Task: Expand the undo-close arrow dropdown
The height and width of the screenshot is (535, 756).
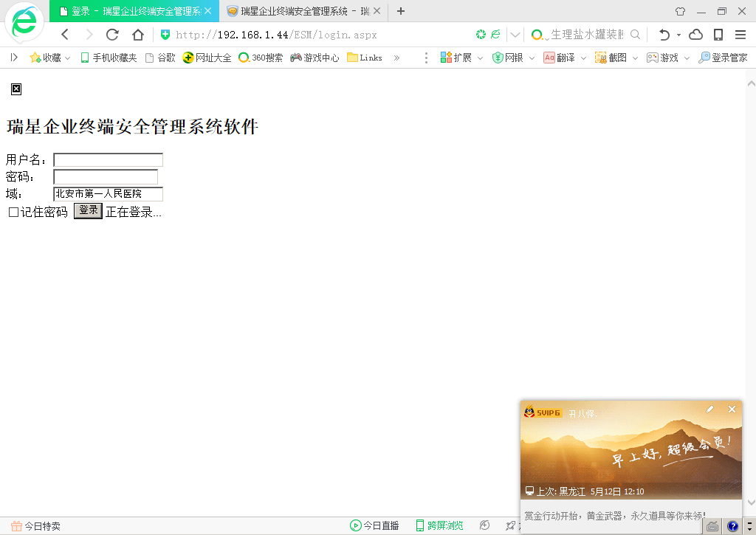Action: [678, 35]
